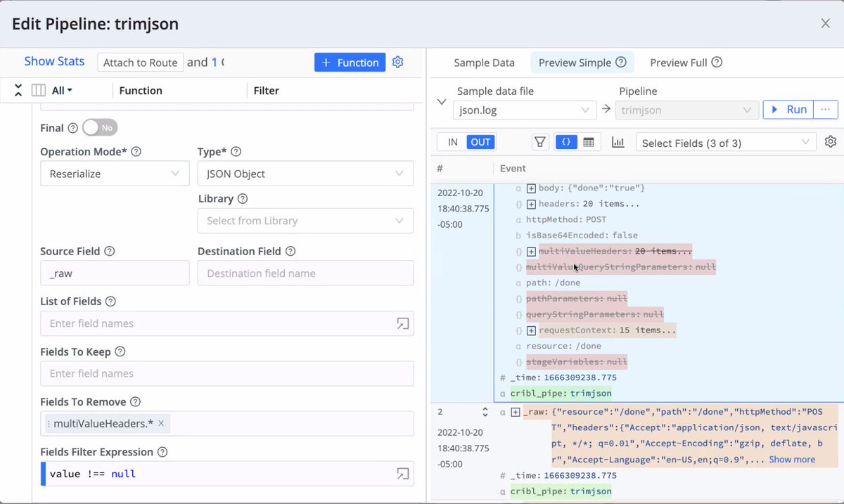Image resolution: width=844 pixels, height=504 pixels.
Task: Click the Fields To Keep input
Action: [227, 373]
